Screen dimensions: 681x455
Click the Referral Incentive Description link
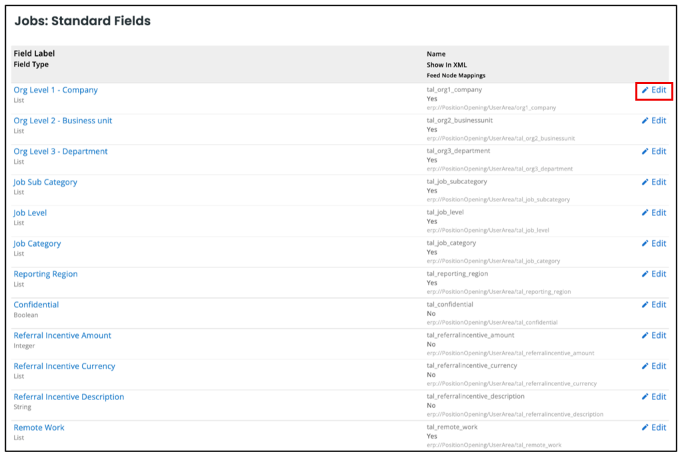pos(69,397)
